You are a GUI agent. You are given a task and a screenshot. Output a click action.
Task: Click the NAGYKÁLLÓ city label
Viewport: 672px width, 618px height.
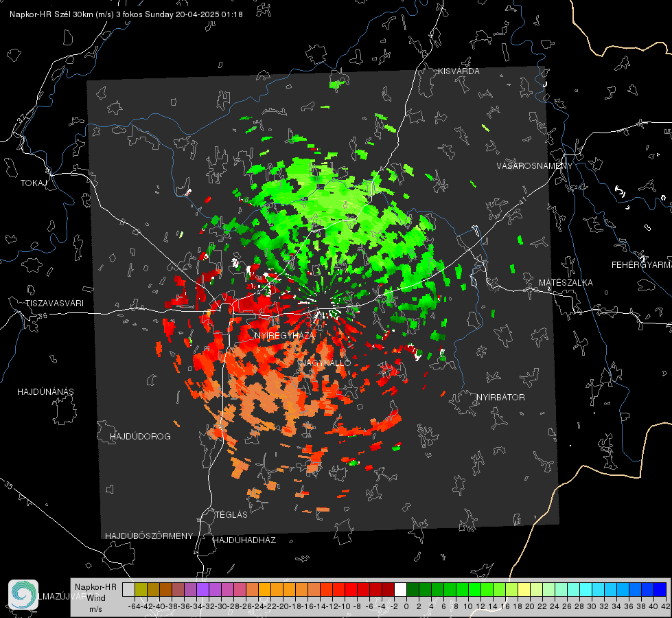click(x=325, y=363)
